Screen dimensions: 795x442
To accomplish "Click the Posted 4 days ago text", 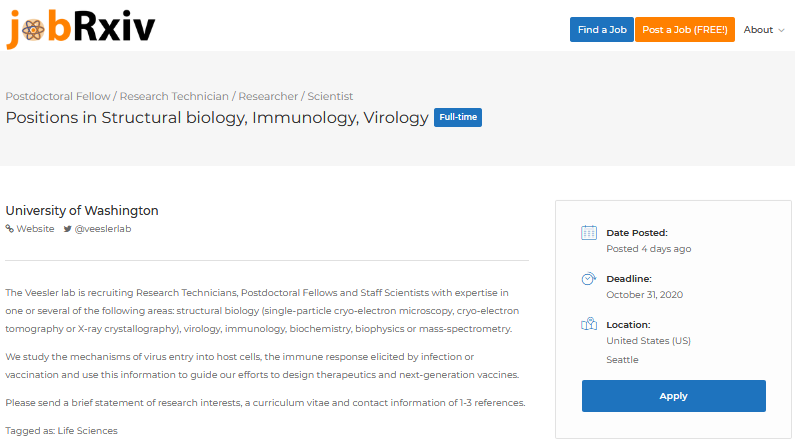I will point(648,249).
